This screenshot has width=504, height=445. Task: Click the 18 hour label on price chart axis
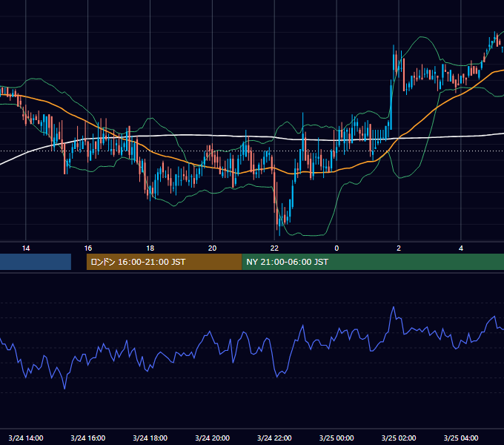click(x=150, y=248)
